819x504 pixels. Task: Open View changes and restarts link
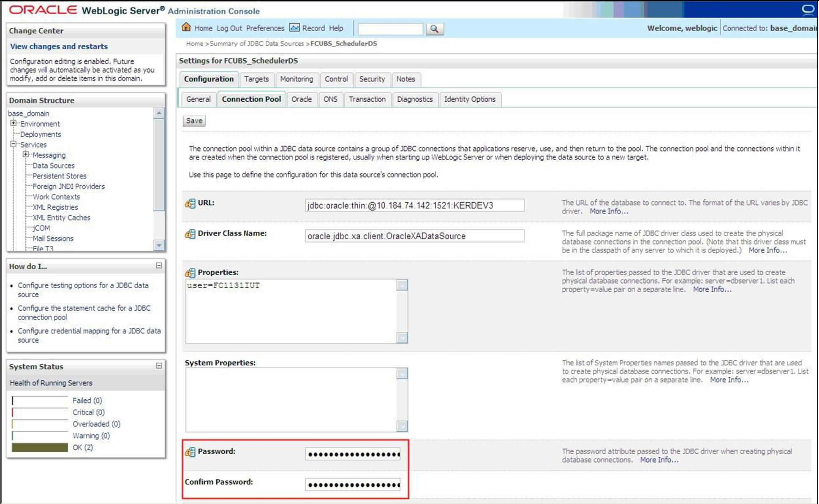[x=59, y=46]
